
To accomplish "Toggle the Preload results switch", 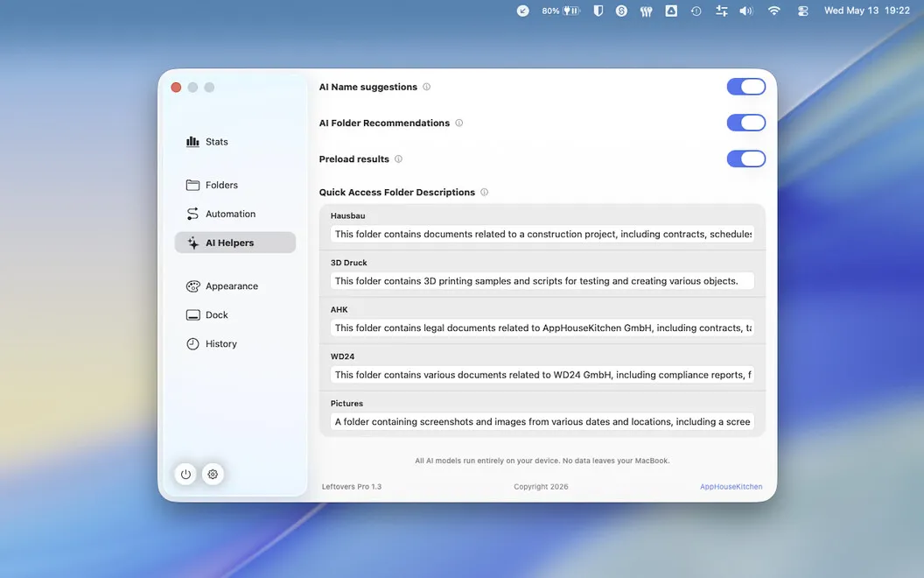I will (746, 159).
